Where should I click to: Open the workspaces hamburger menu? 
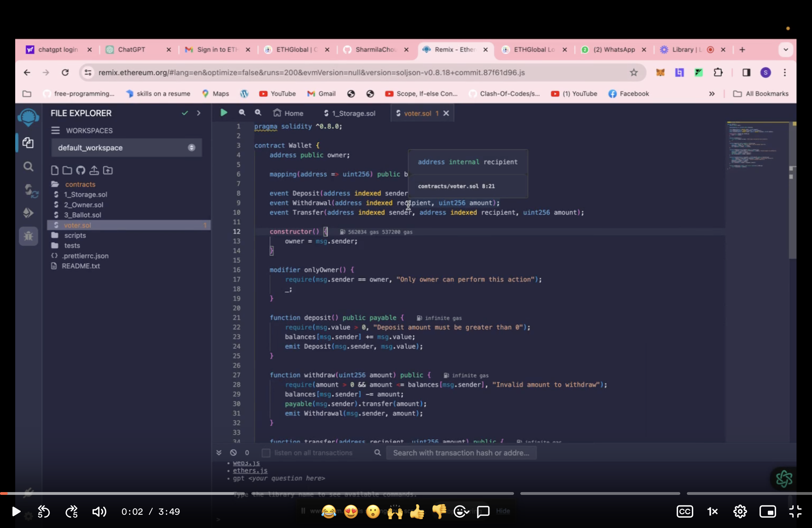tap(55, 130)
